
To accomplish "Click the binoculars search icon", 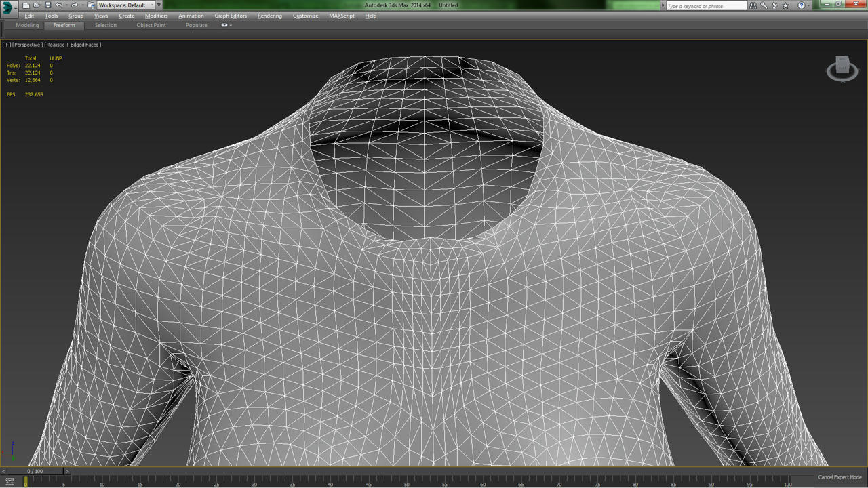I will tap(753, 5).
